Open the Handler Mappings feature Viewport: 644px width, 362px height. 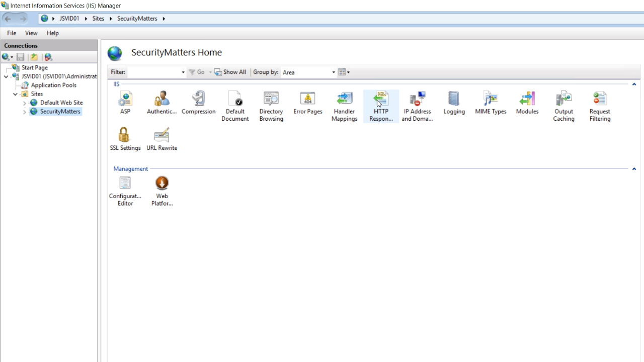click(344, 99)
